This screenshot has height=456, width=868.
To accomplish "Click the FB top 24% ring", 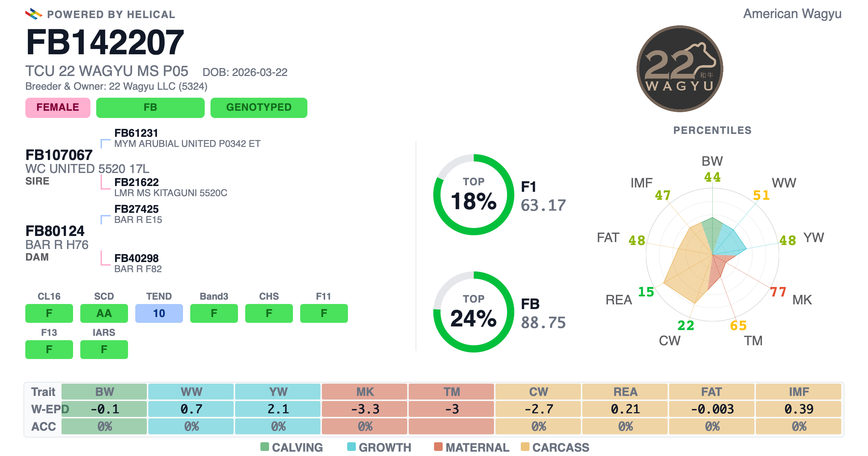I will pyautogui.click(x=473, y=312).
